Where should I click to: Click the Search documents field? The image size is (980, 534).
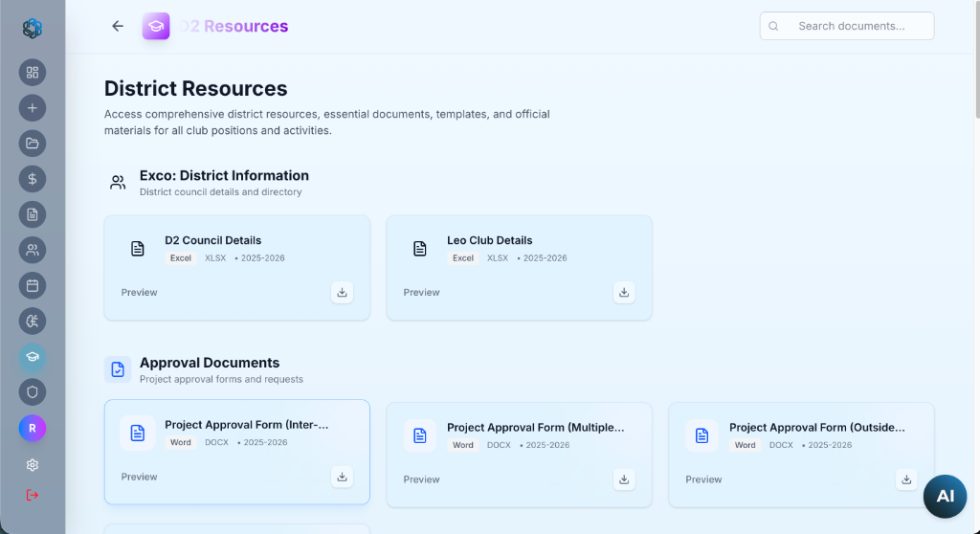click(847, 26)
